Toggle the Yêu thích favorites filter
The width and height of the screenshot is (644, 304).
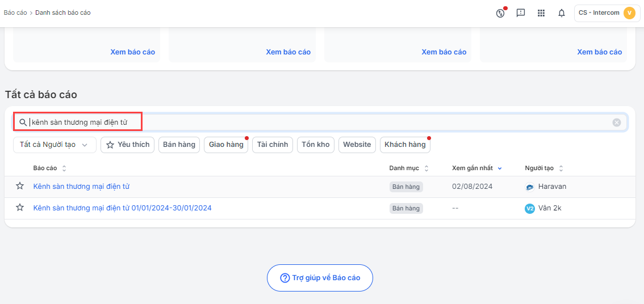(127, 145)
